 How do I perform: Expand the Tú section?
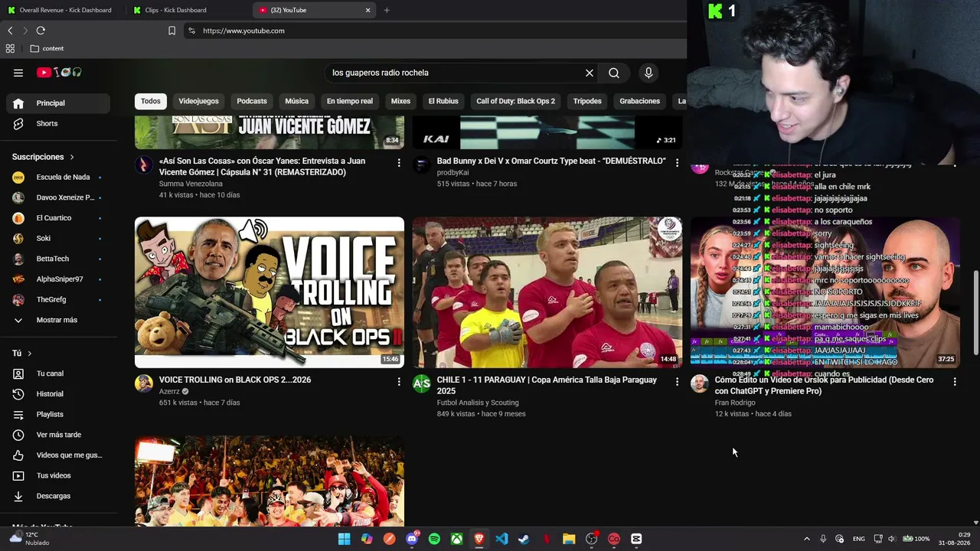coord(22,354)
